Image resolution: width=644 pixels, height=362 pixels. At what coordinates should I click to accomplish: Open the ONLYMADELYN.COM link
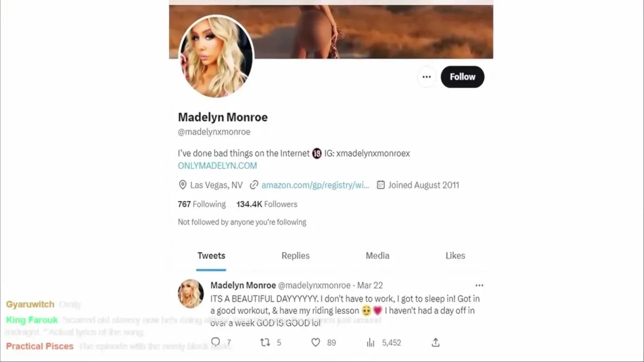pos(217,165)
